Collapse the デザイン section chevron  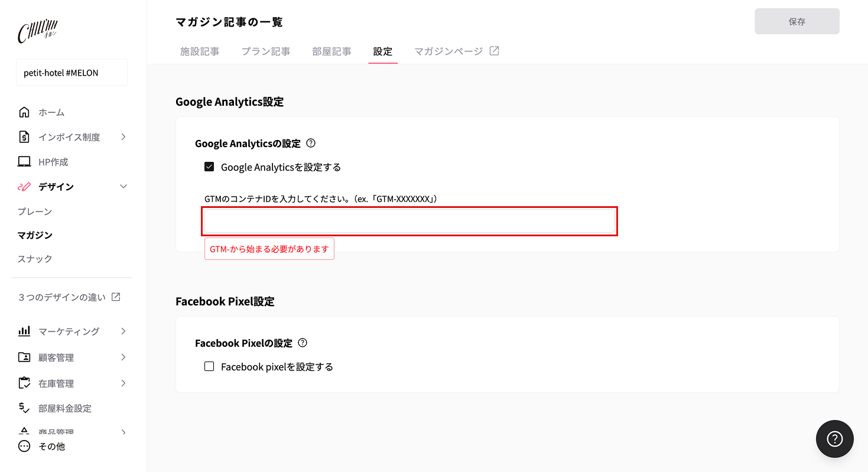pos(123,187)
